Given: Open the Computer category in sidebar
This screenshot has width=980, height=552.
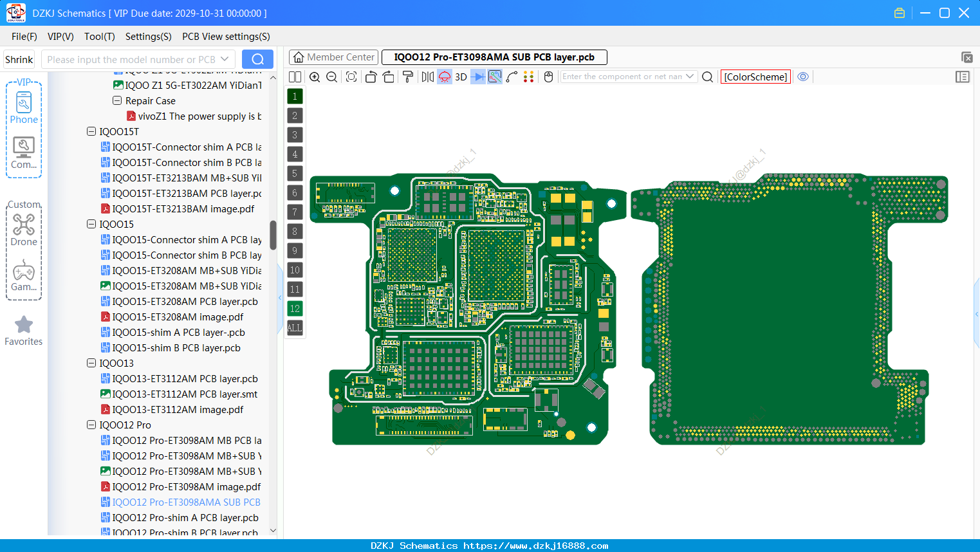Looking at the screenshot, I should (24, 153).
